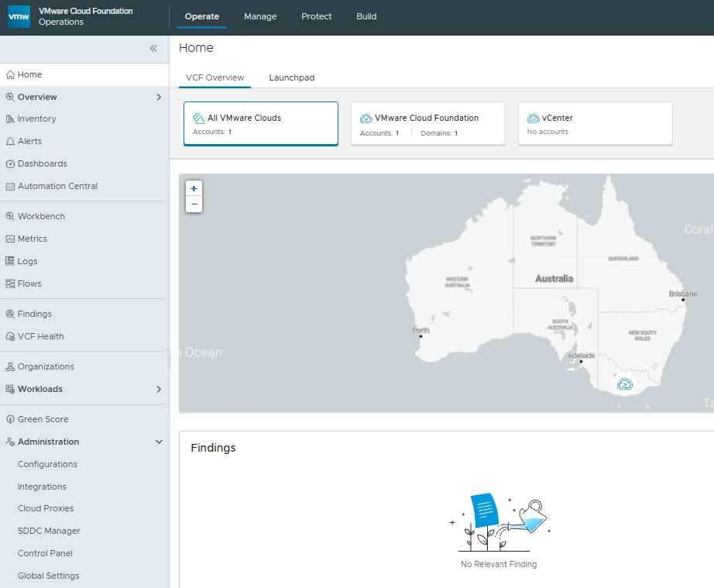Switch to the Launchpad tab
Screen dimensions: 714x588
point(292,77)
